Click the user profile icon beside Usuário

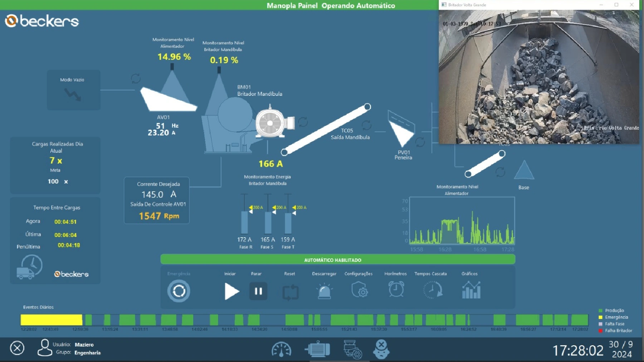pyautogui.click(x=45, y=348)
